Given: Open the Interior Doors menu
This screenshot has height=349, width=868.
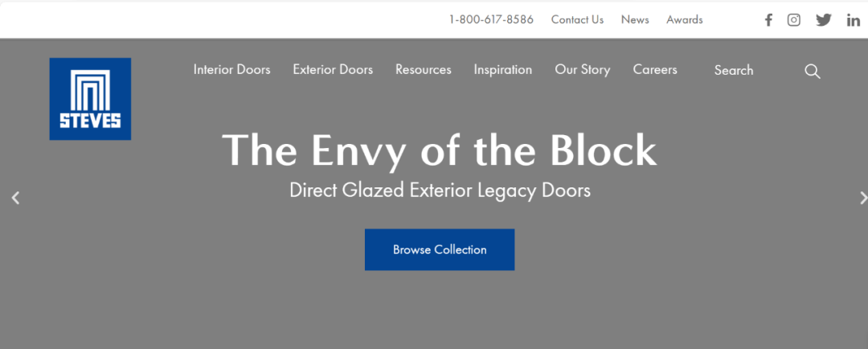Looking at the screenshot, I should pos(232,70).
